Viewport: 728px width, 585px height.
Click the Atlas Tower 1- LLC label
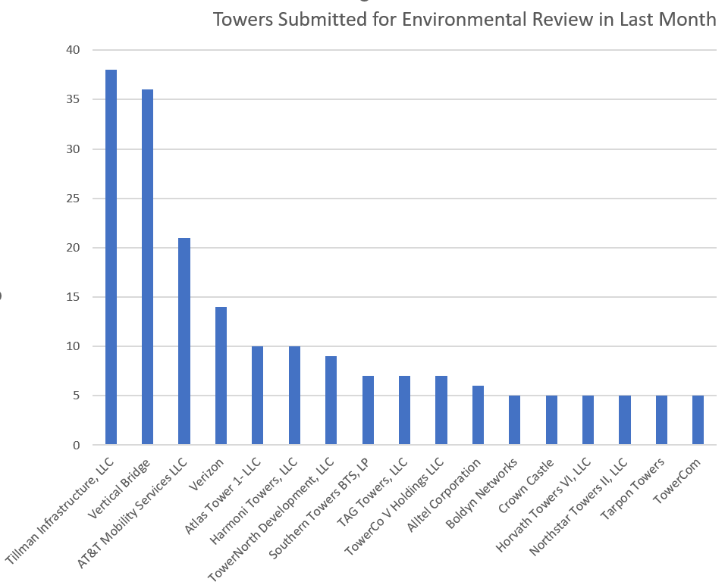[223, 496]
